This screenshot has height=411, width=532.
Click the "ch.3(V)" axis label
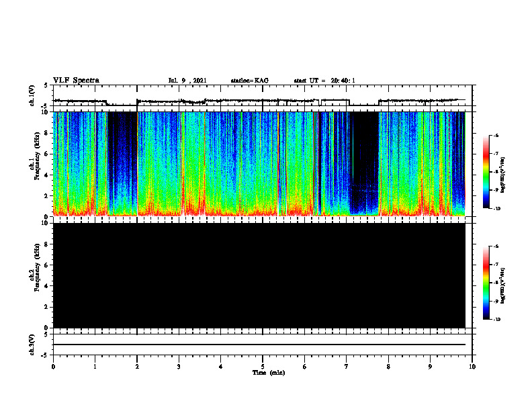pyautogui.click(x=32, y=345)
